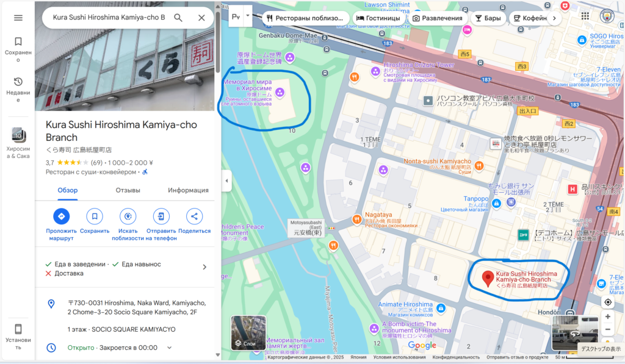Screen dimensions: 625x364
Task: Expand opening hours with the chevron
Action: [170, 348]
